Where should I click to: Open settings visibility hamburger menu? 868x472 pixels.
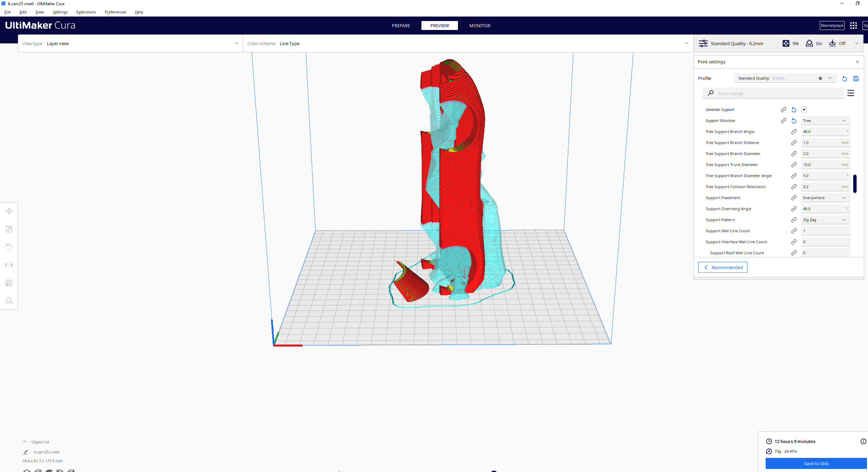point(850,93)
